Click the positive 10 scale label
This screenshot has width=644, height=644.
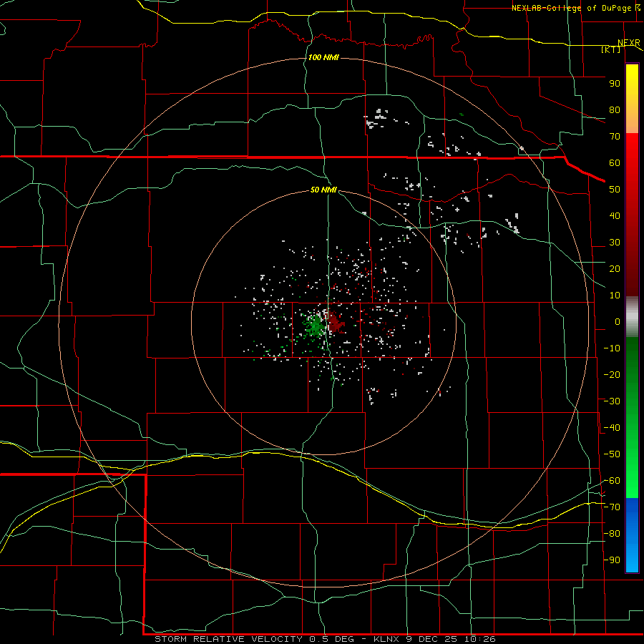pos(615,296)
